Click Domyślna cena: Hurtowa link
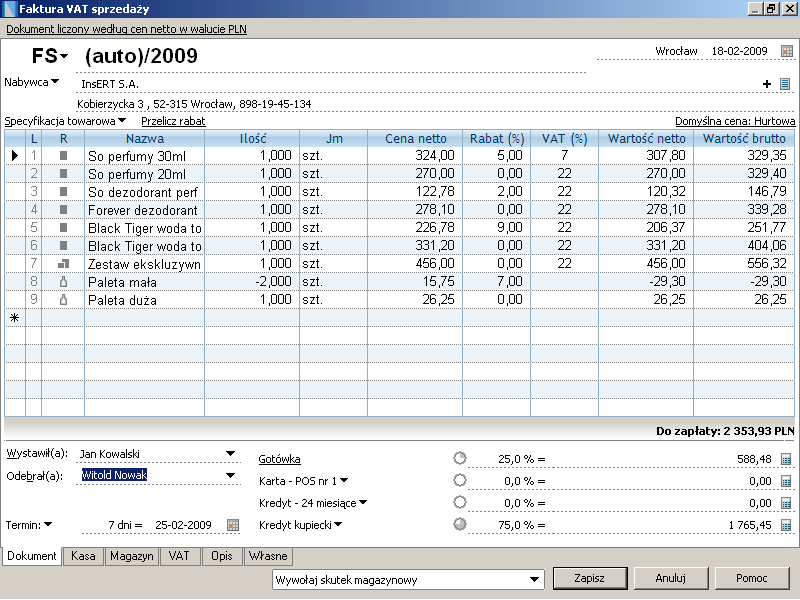This screenshot has height=600, width=800. 735,121
